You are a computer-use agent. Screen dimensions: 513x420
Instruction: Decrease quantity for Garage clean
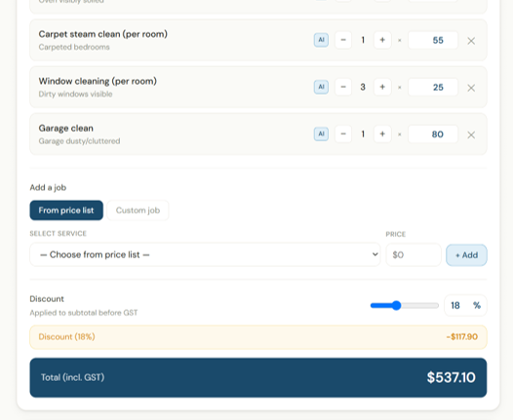click(343, 134)
